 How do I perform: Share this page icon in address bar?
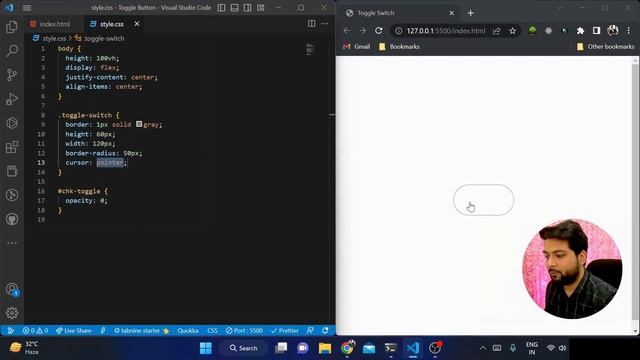[497, 31]
